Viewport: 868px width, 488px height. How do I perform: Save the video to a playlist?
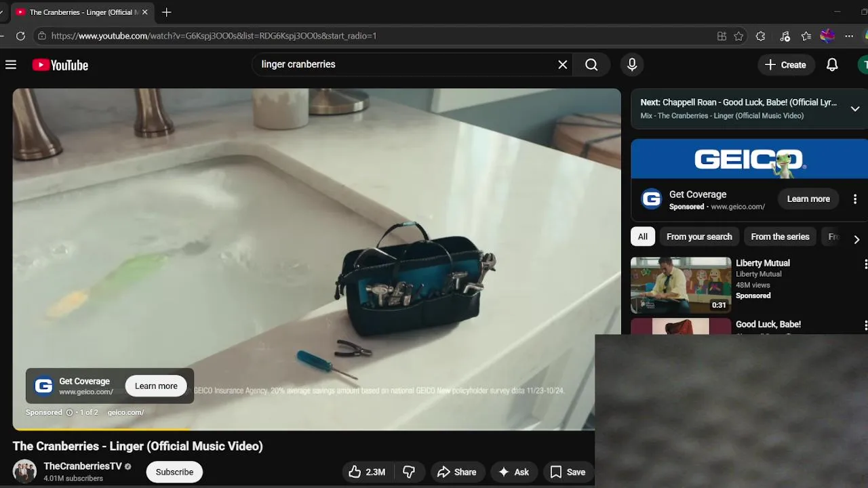click(568, 472)
